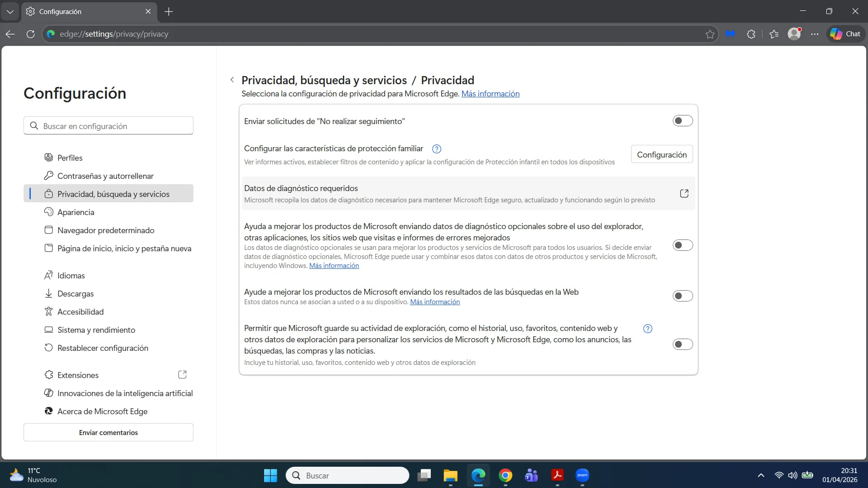Go back using breadcrumb chevron
The image size is (868, 488).
click(x=232, y=80)
